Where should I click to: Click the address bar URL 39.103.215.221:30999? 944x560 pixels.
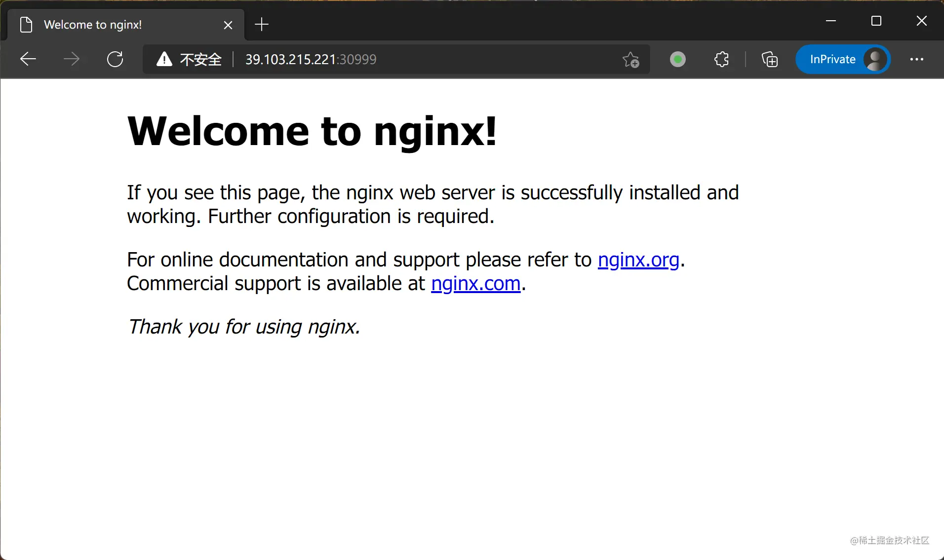point(311,59)
